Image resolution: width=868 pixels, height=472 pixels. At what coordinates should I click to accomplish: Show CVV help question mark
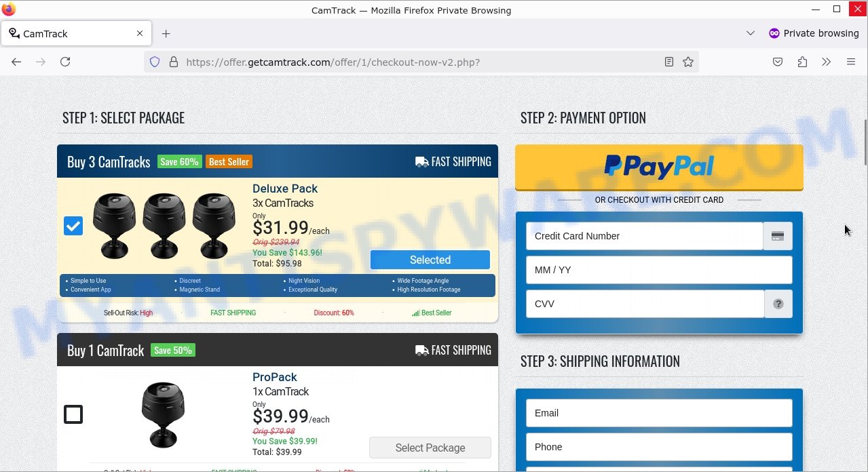pos(778,304)
